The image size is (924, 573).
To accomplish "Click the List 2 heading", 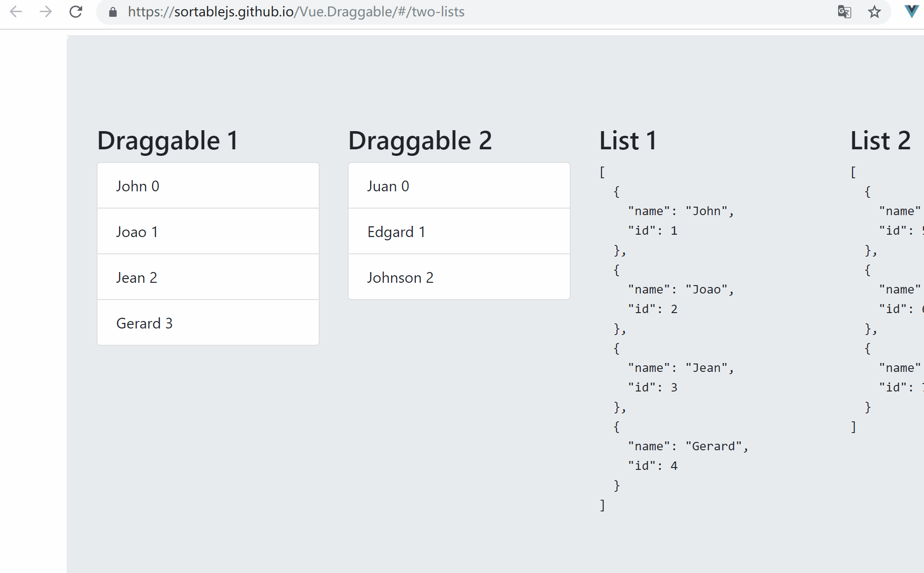I will pos(880,140).
